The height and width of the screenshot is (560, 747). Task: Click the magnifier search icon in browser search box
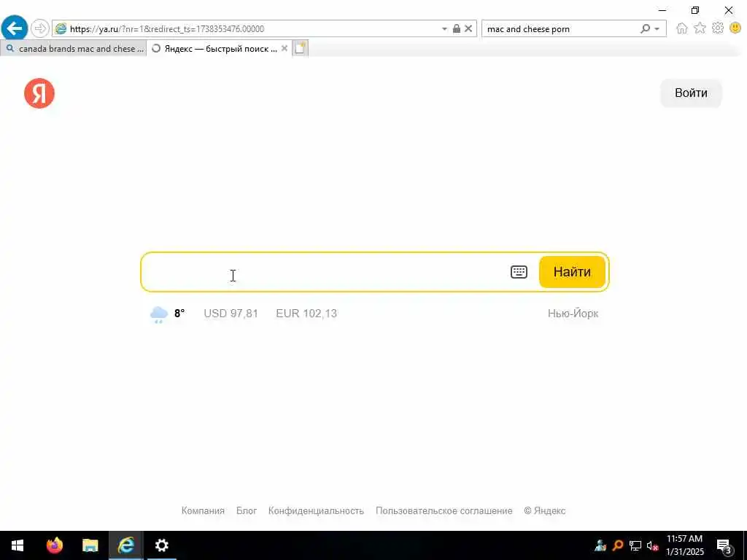coord(645,29)
